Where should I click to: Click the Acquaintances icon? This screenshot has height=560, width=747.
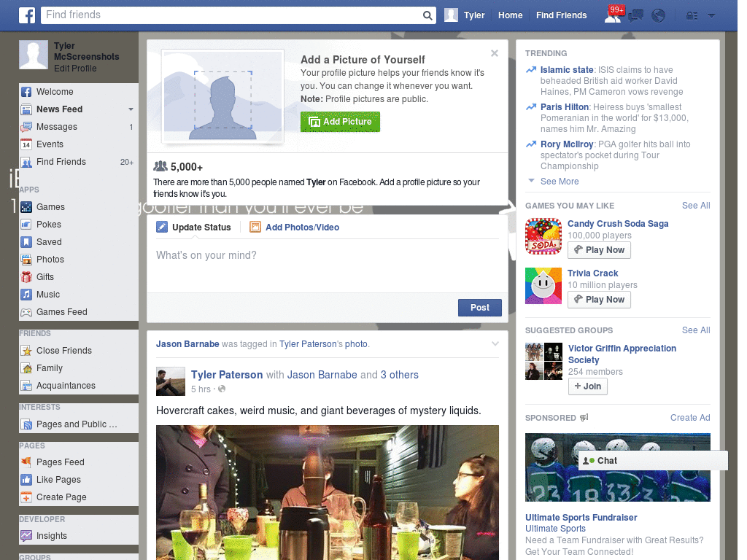pos(26,386)
